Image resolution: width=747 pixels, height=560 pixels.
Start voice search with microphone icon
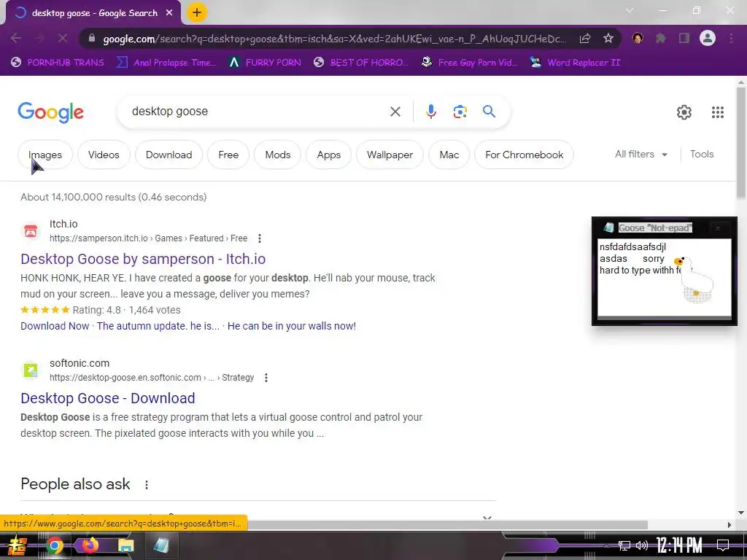click(x=430, y=112)
